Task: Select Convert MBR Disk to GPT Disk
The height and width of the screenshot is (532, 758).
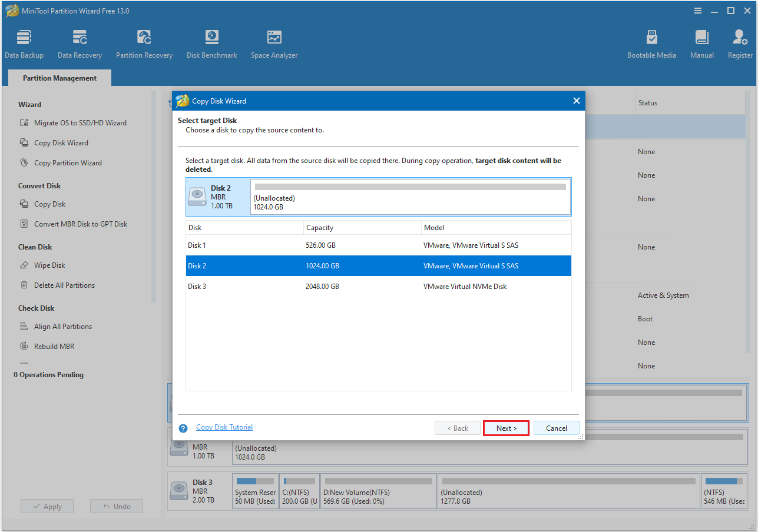Action: coord(78,224)
